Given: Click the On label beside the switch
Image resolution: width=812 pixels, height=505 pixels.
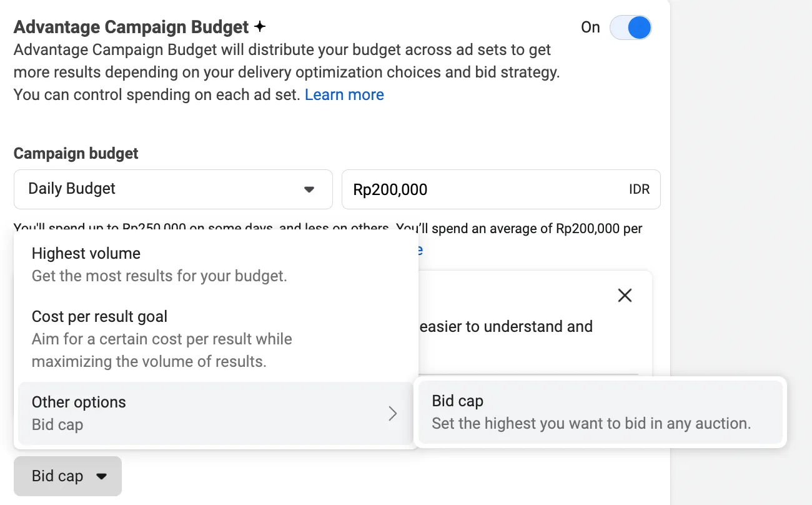Looking at the screenshot, I should (590, 27).
